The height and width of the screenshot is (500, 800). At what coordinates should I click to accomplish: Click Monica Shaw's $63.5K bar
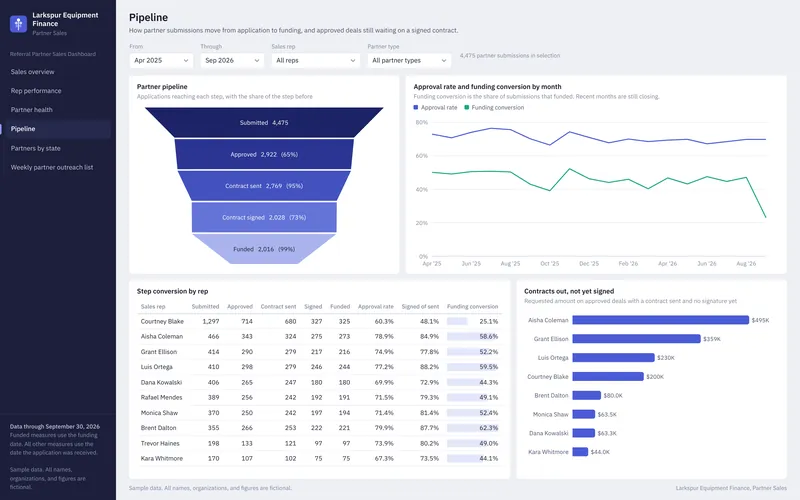coord(584,414)
